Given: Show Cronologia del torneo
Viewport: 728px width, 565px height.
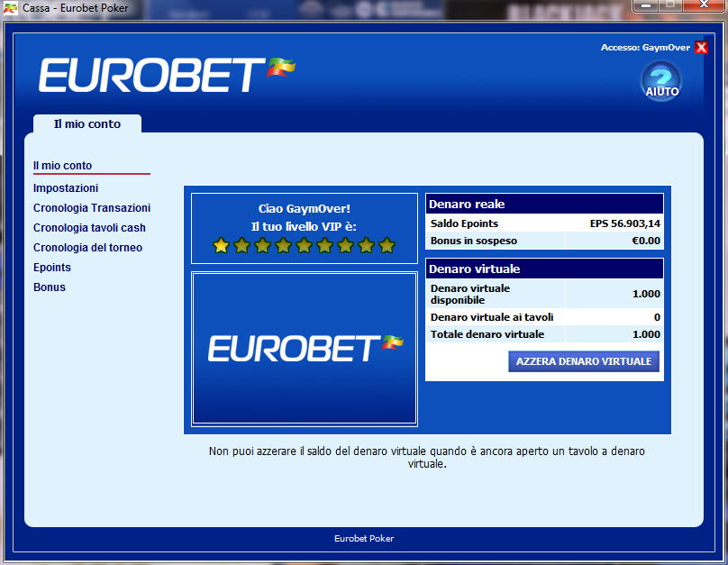Looking at the screenshot, I should point(87,248).
